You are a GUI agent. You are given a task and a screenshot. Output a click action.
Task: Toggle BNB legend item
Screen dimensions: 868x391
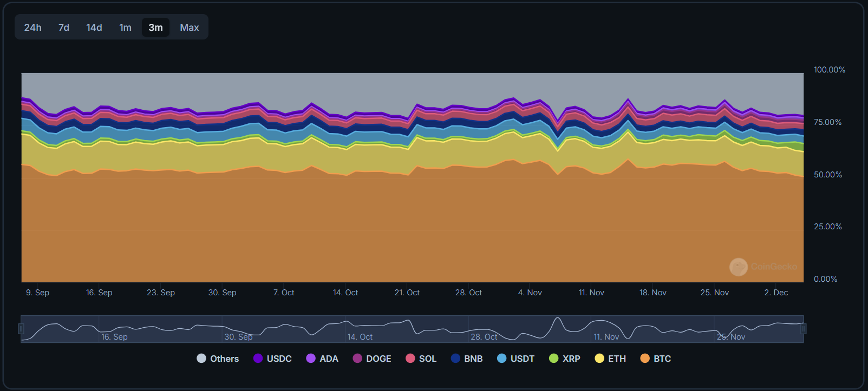(467, 359)
